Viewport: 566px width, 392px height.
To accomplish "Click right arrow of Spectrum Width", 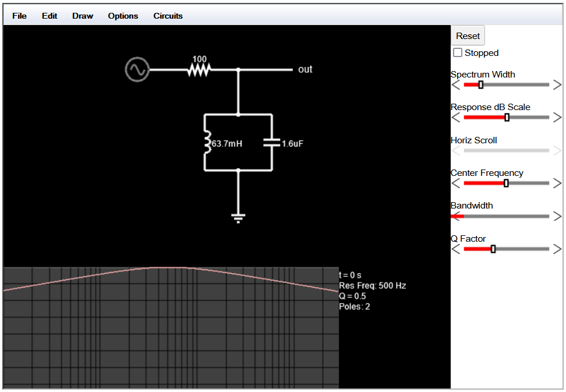I will click(x=557, y=85).
